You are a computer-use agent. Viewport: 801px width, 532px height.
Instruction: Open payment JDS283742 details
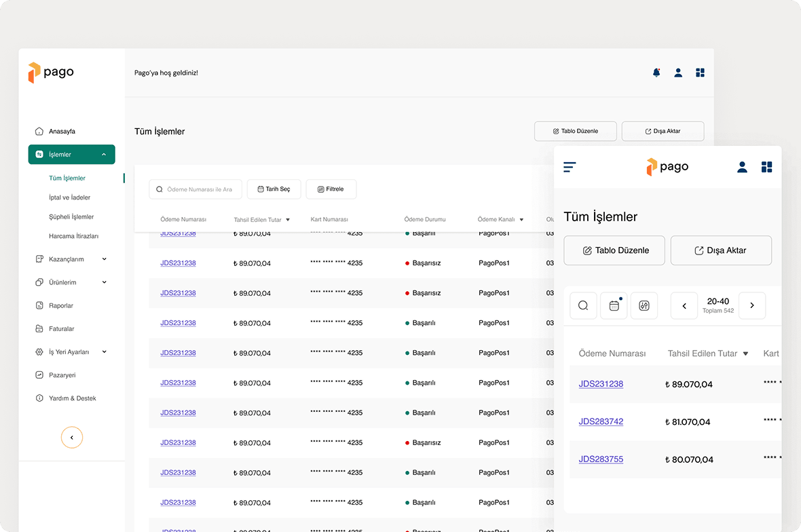pyautogui.click(x=601, y=421)
